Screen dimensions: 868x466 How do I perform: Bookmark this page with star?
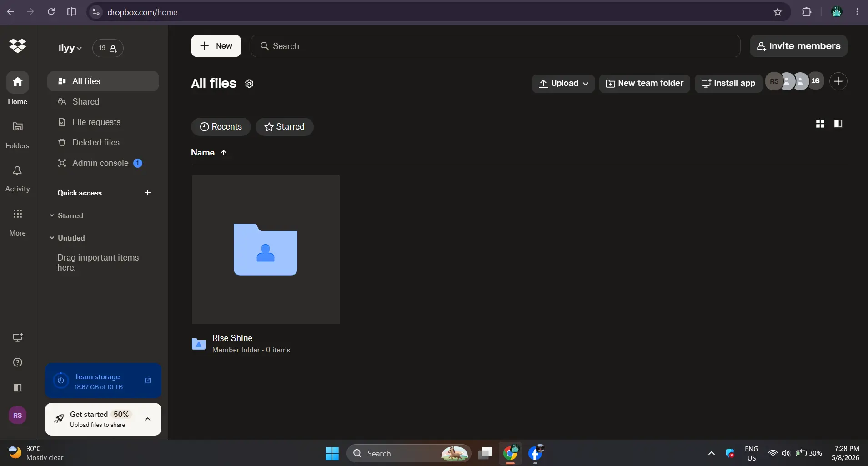(778, 12)
